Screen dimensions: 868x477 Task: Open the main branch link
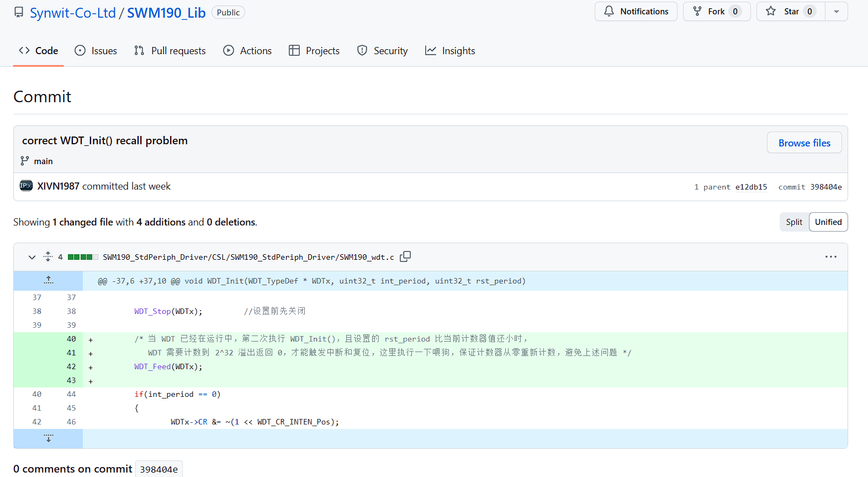[43, 161]
